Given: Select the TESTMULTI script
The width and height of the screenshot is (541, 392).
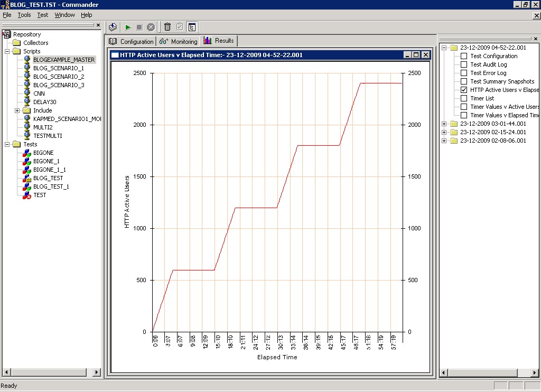Looking at the screenshot, I should (x=48, y=136).
